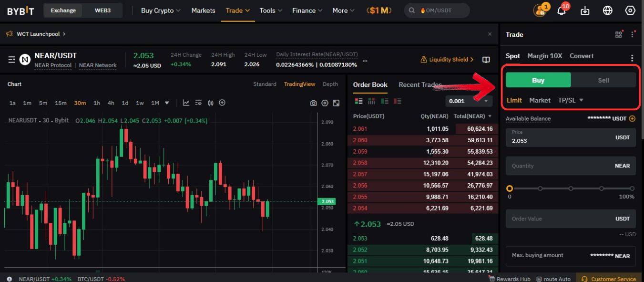Open the 0.001 price precision dropdown

click(x=469, y=101)
